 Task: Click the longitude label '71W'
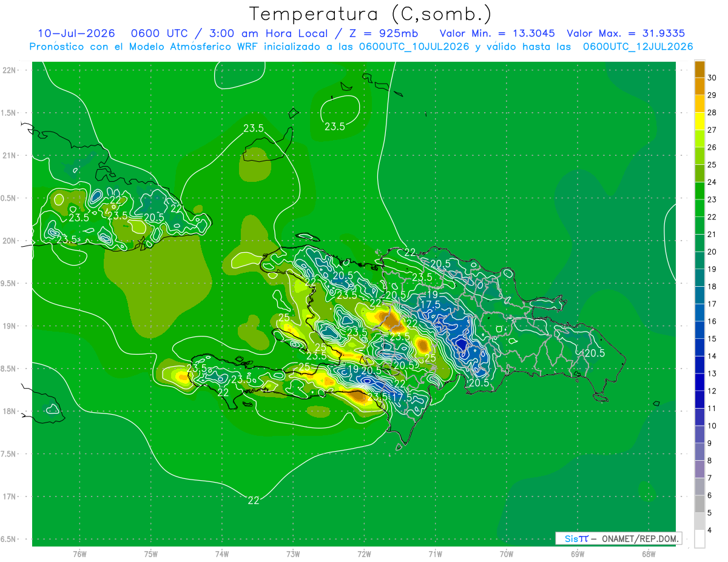click(435, 554)
